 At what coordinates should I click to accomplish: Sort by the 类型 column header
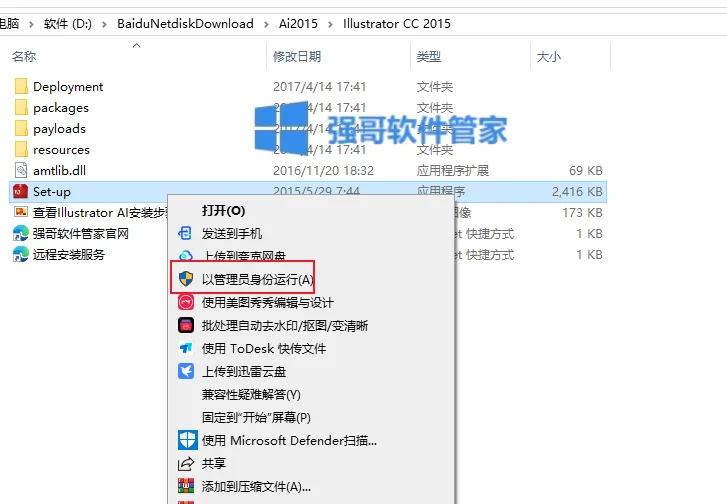(x=429, y=57)
